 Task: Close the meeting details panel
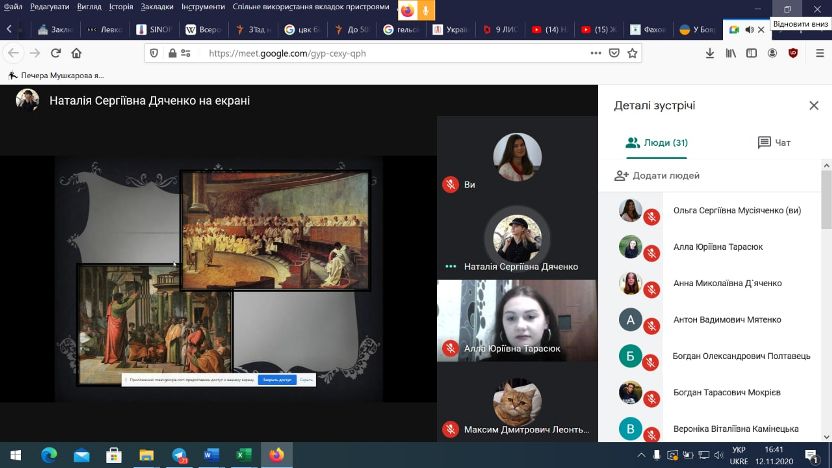click(x=813, y=106)
